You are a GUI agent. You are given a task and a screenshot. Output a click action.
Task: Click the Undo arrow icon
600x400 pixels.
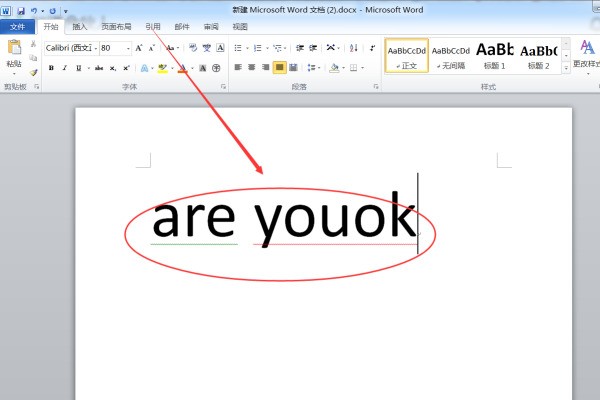pyautogui.click(x=33, y=10)
